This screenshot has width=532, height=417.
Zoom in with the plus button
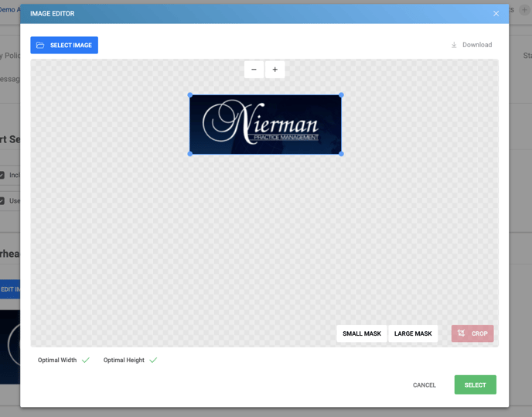point(275,70)
